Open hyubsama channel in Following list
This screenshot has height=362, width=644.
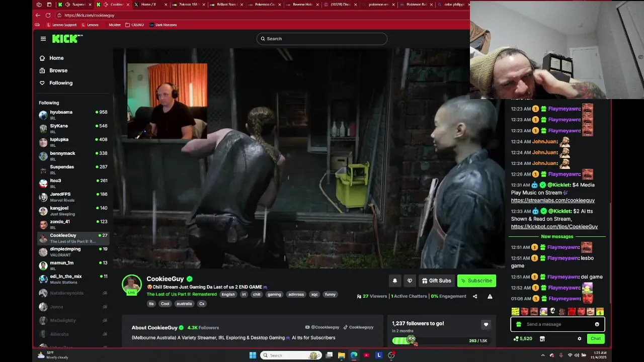pos(73,115)
